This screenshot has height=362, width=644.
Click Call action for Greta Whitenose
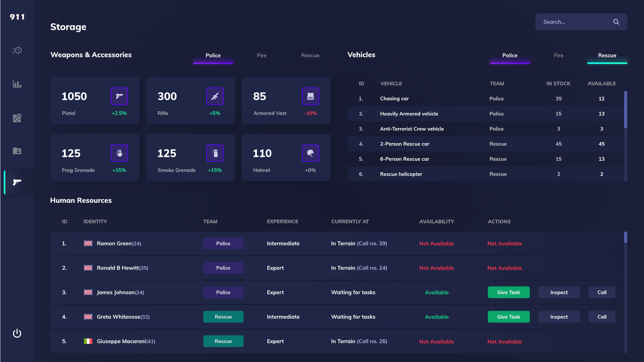pos(602,316)
